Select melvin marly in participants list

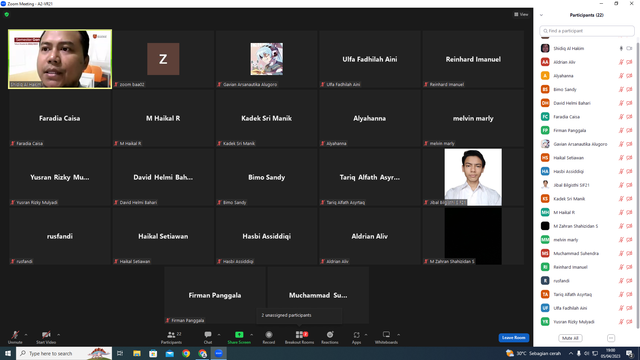tap(587, 240)
